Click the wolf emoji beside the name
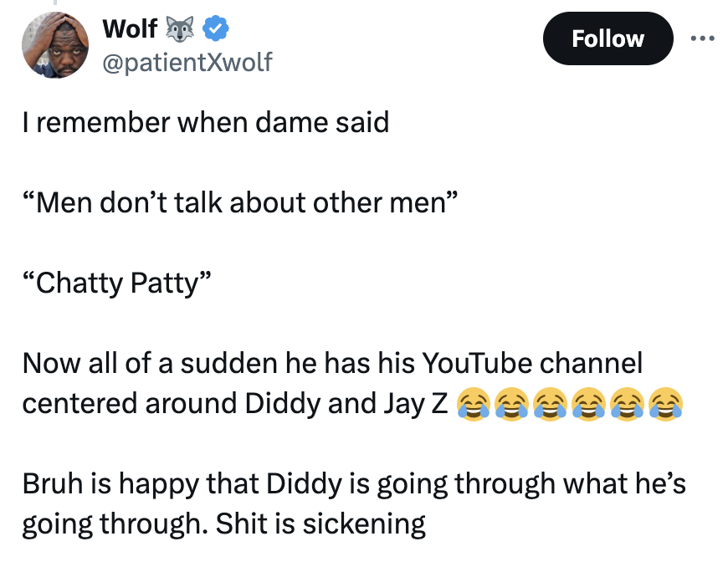Image resolution: width=728 pixels, height=572 pixels. pyautogui.click(x=180, y=28)
